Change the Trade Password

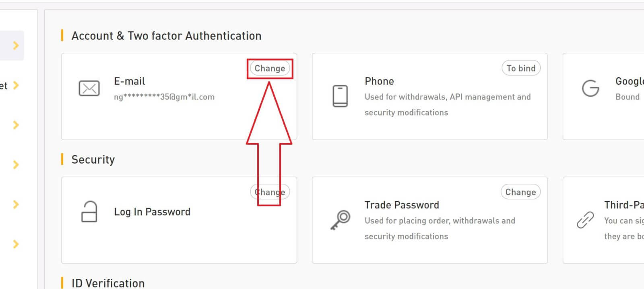(x=520, y=192)
